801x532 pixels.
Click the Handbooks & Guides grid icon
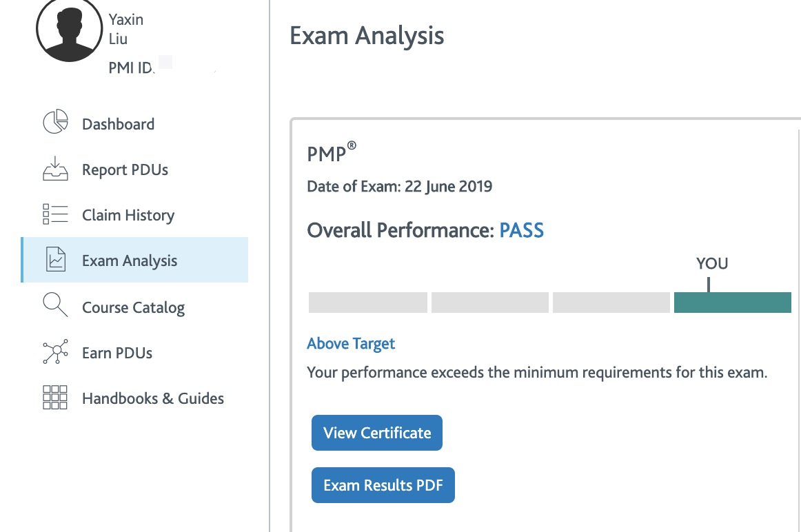coord(55,397)
